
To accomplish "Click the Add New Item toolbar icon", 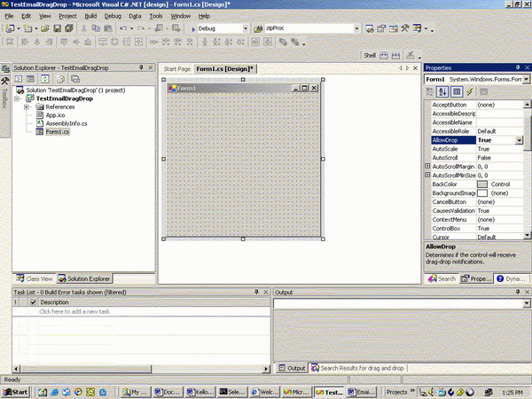I will click(27, 28).
